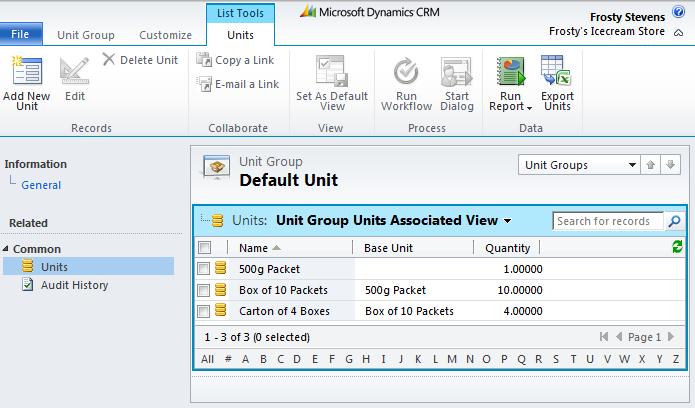This screenshot has height=408, width=695.
Task: Go to previous record with up arrow
Action: tap(650, 165)
